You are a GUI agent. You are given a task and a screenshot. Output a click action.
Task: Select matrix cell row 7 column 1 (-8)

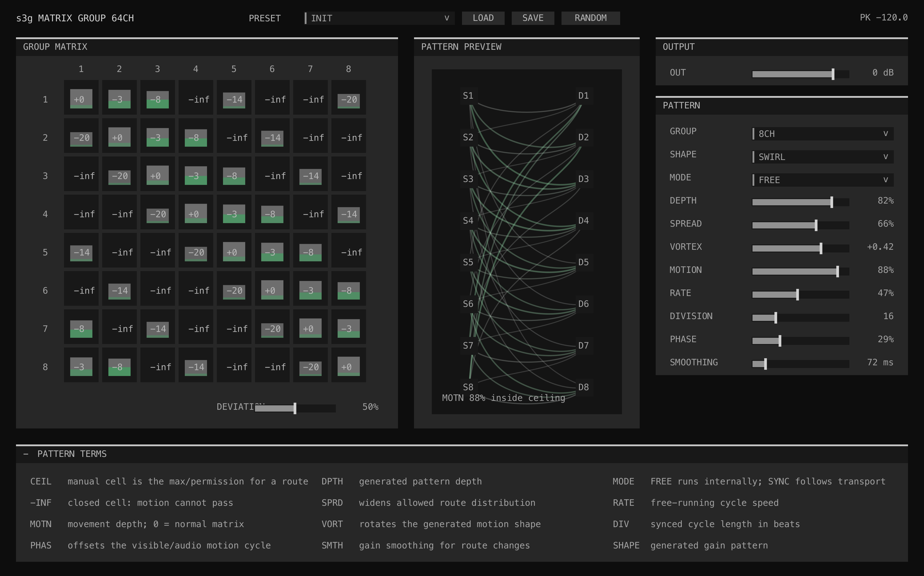click(81, 327)
